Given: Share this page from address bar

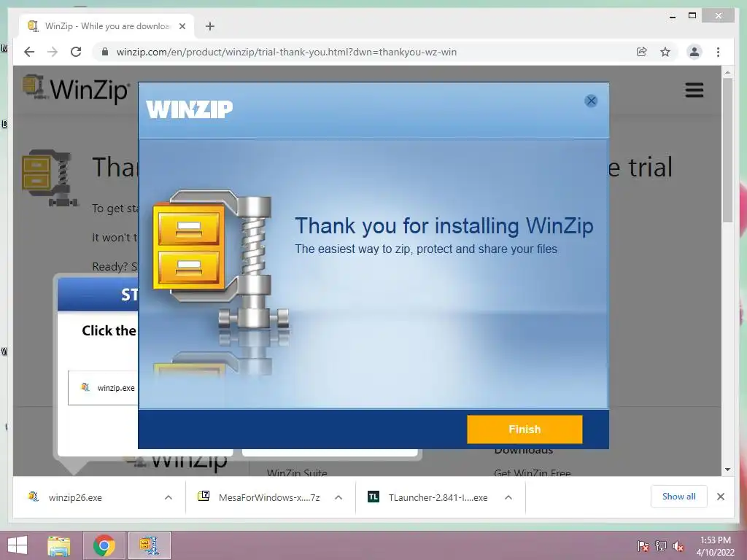Looking at the screenshot, I should pyautogui.click(x=641, y=52).
